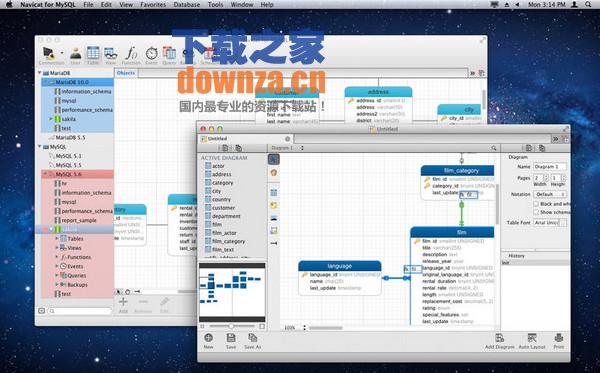Click the diagram overview navigator thumbnail
600x373 pixels.
click(232, 292)
